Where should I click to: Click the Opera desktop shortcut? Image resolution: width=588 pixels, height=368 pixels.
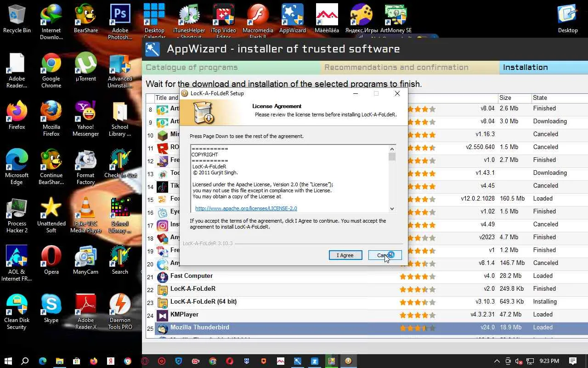(x=51, y=260)
